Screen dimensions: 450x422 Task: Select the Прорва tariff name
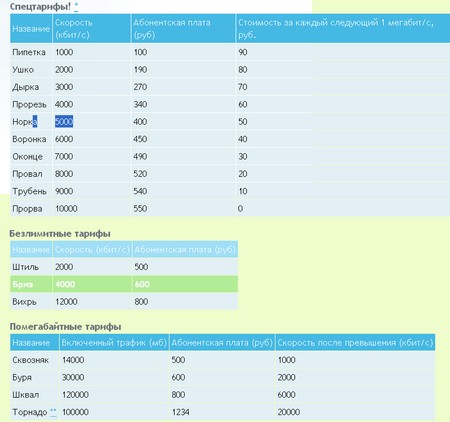[x=27, y=209]
